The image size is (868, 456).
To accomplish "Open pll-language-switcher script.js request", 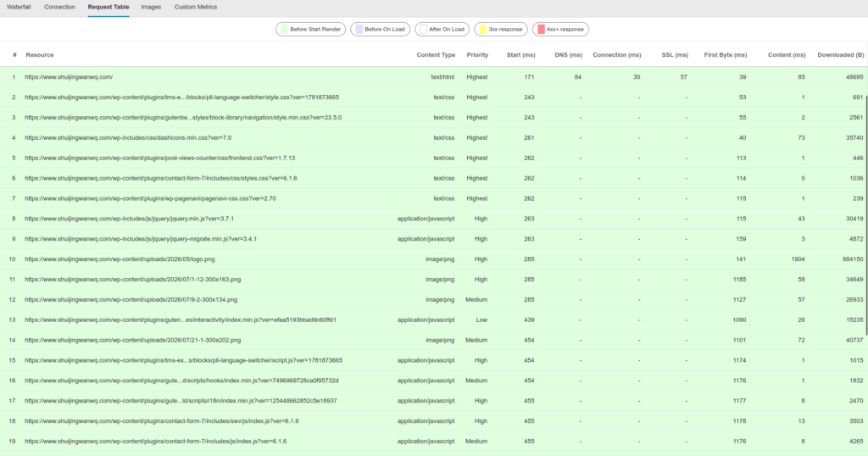I will (183, 360).
